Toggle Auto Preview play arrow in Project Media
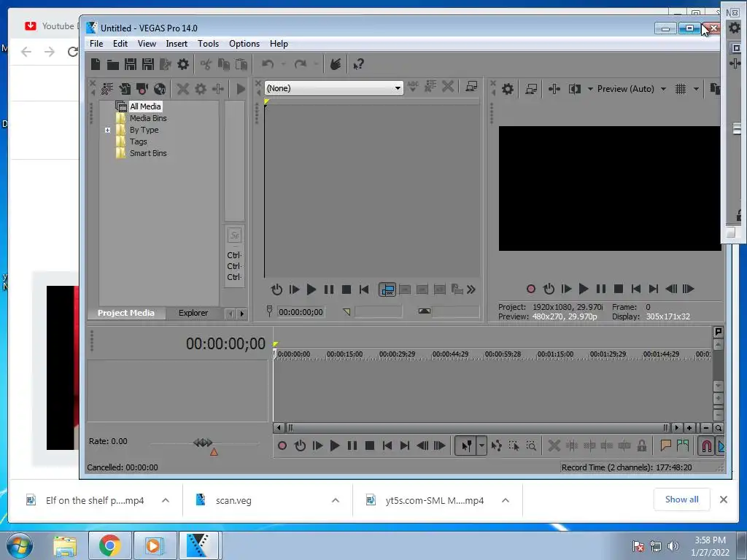747x560 pixels. tap(241, 88)
